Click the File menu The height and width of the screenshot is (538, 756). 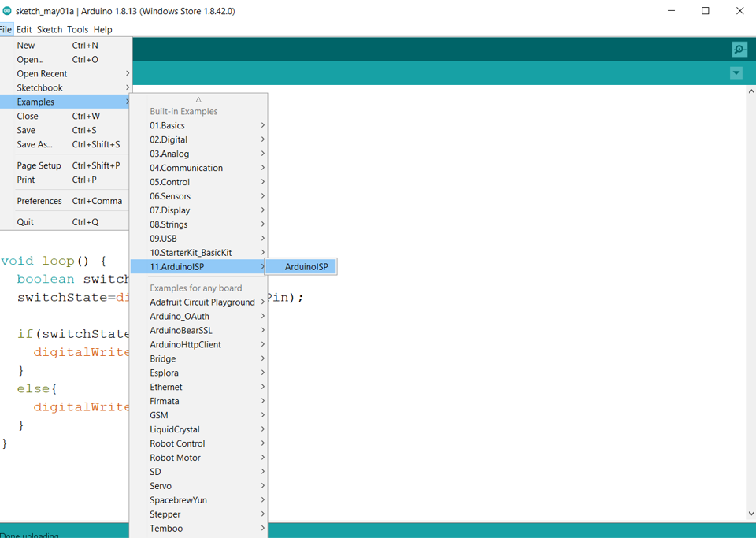click(x=6, y=29)
